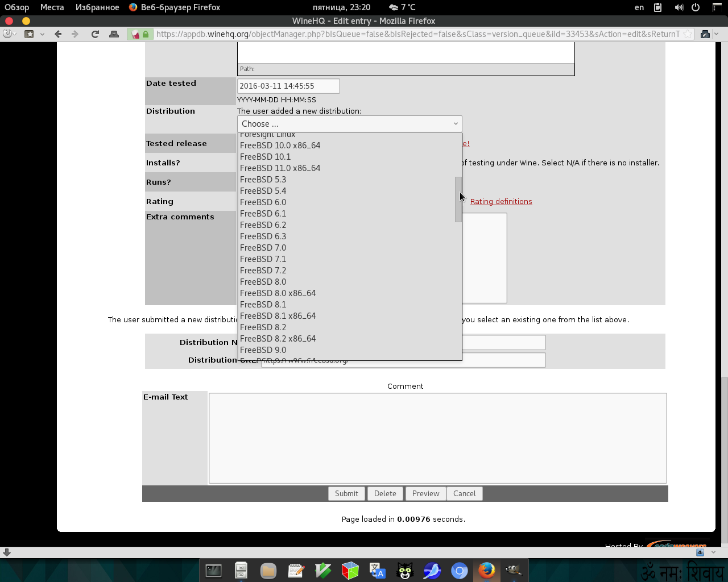Screen dimensions: 728x582
Task: Choose FreeBSD 8.1 x86_64 option
Action: (x=346, y=316)
